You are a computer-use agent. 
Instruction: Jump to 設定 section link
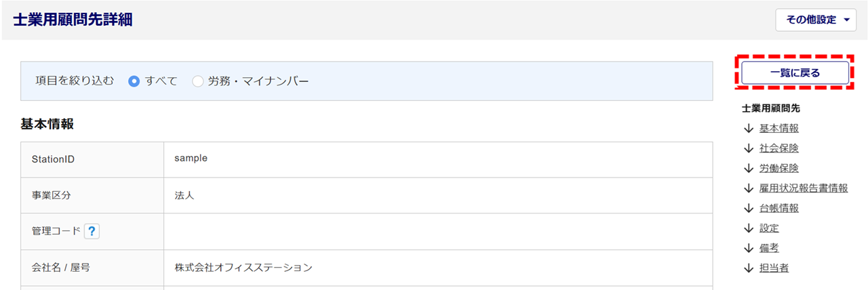point(770,228)
